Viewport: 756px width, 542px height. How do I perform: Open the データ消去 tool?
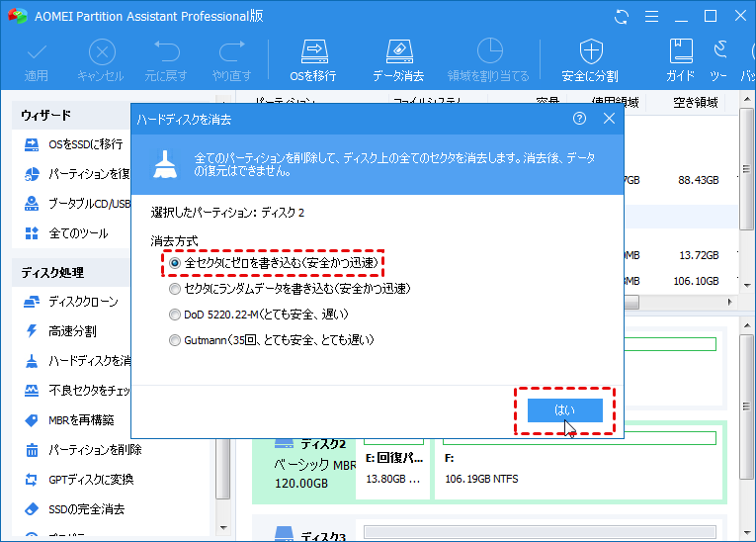[x=398, y=61]
